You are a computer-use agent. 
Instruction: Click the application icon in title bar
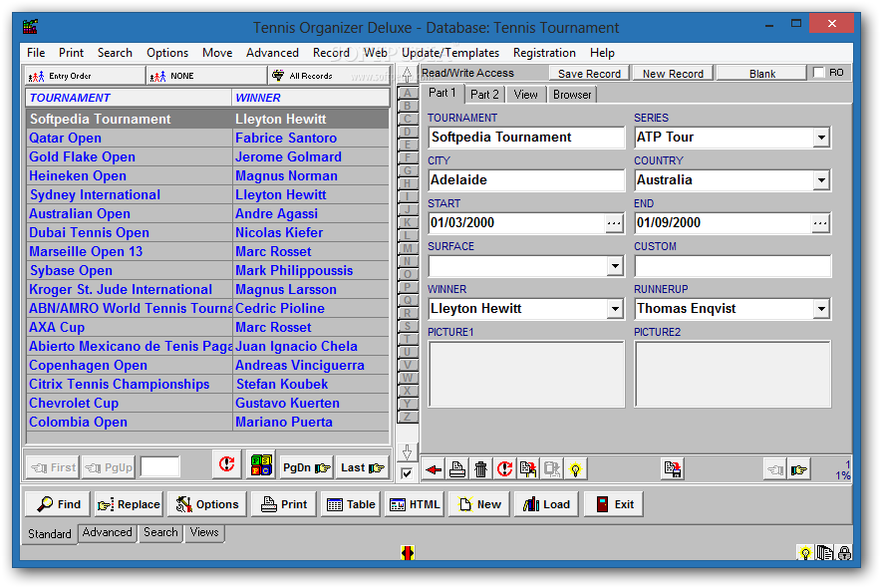click(x=30, y=26)
